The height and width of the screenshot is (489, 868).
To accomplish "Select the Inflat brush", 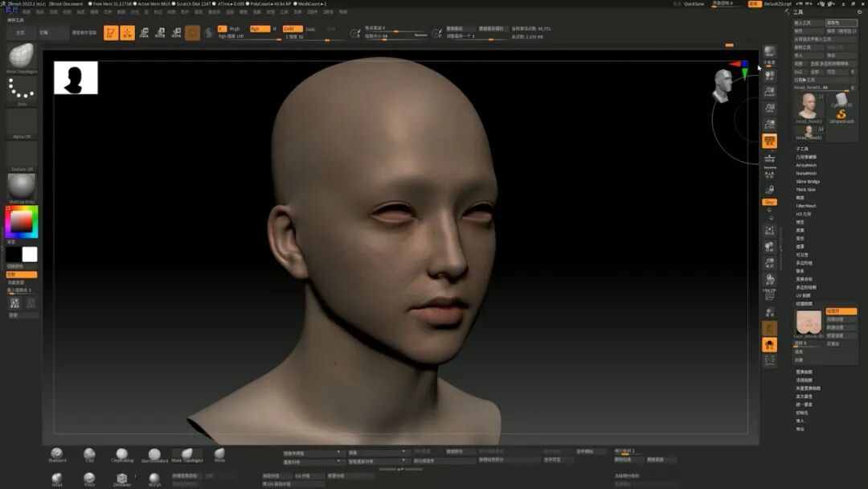I will (57, 479).
